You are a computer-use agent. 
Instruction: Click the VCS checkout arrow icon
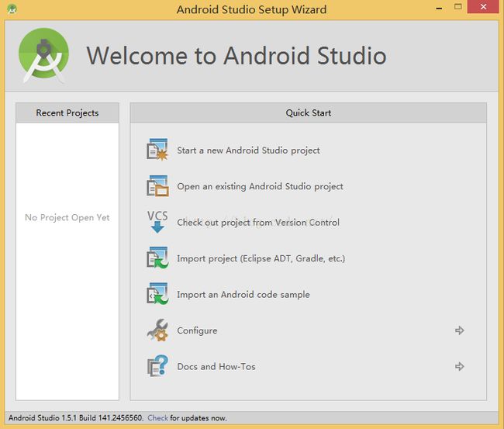[157, 222]
